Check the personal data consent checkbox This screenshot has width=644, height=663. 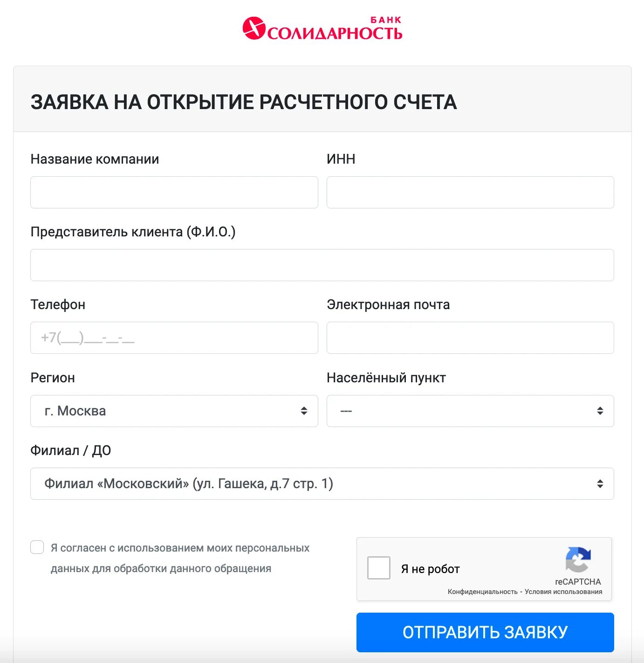[37, 547]
